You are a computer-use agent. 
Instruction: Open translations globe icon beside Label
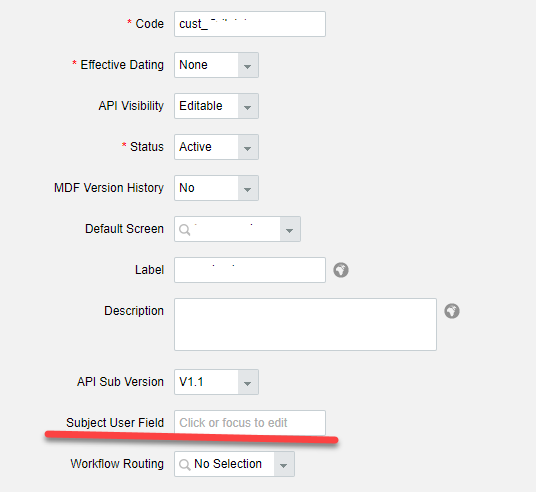point(341,270)
